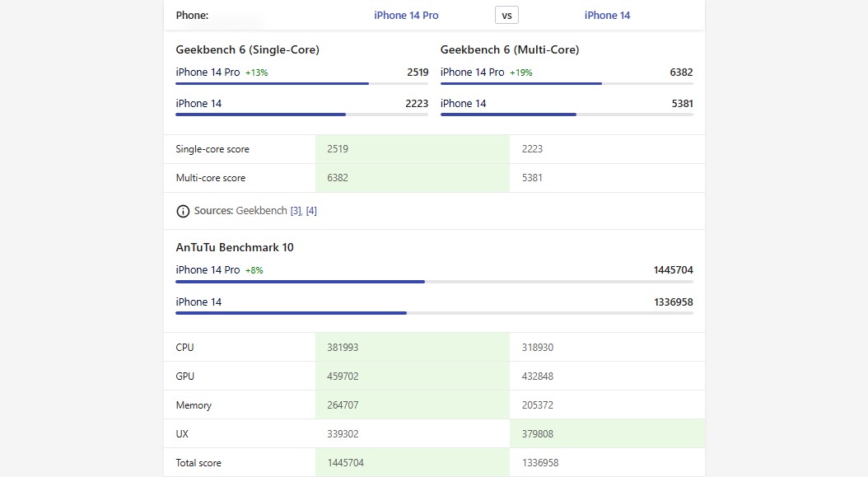
Task: Click the Geekbench 6 (Single-Core) heading
Action: pos(247,49)
